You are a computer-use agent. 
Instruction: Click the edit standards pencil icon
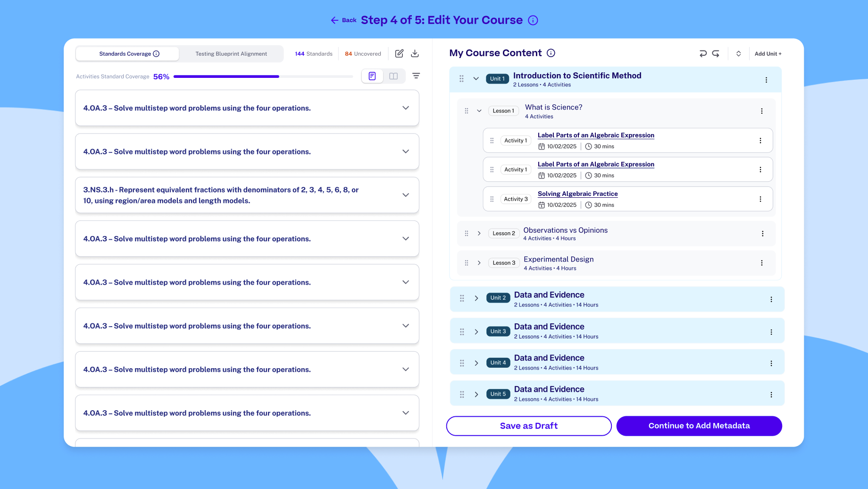click(x=399, y=53)
